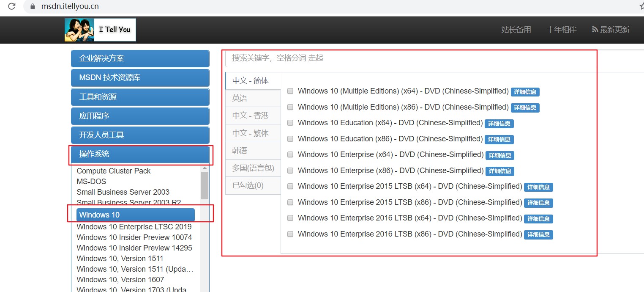Open 详细信息 for Education (x86)

point(499,140)
